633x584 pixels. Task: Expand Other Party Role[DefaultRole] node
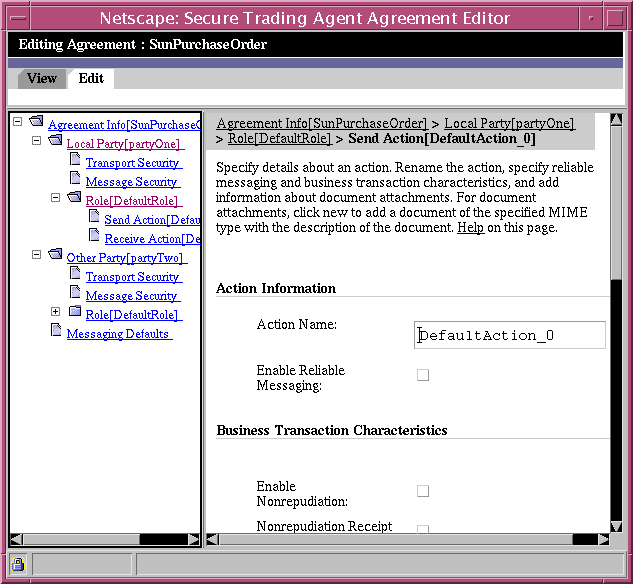55,311
